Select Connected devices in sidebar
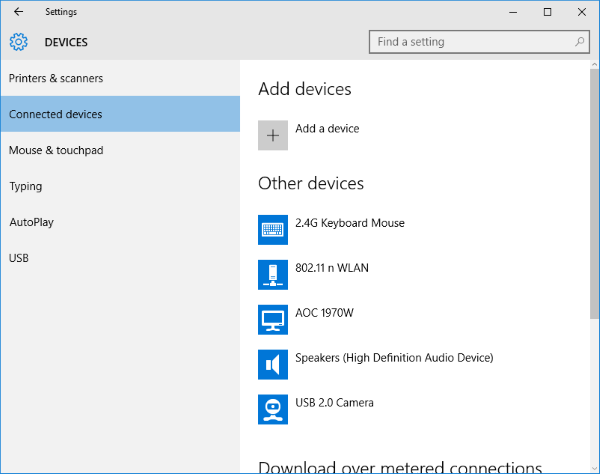Screen dimensions: 600x474 coord(56,114)
